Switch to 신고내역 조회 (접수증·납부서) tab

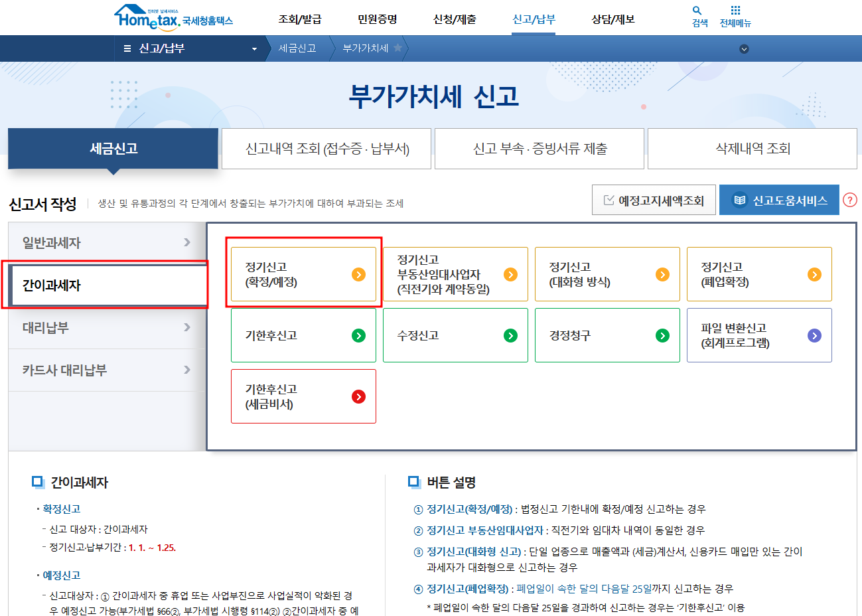pyautogui.click(x=326, y=148)
